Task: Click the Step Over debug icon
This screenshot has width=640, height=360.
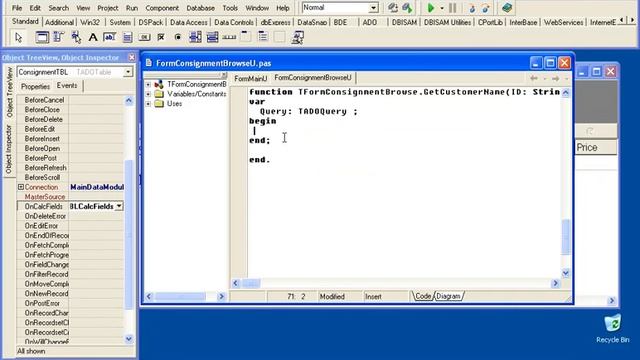Action: 485,8
